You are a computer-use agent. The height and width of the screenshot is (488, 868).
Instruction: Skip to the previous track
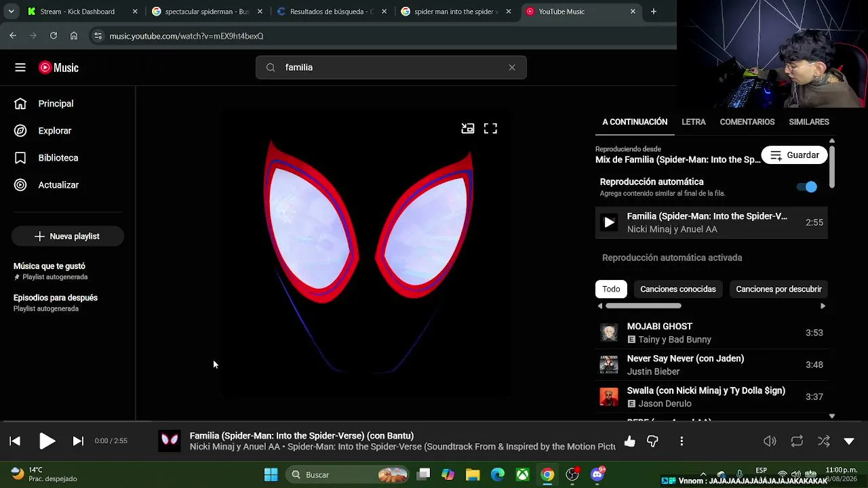[x=15, y=441]
